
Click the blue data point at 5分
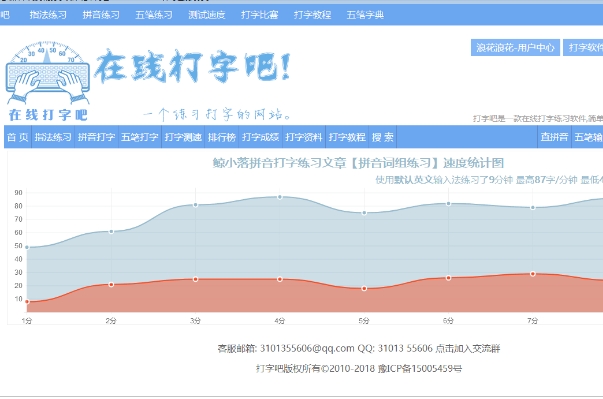point(364,213)
